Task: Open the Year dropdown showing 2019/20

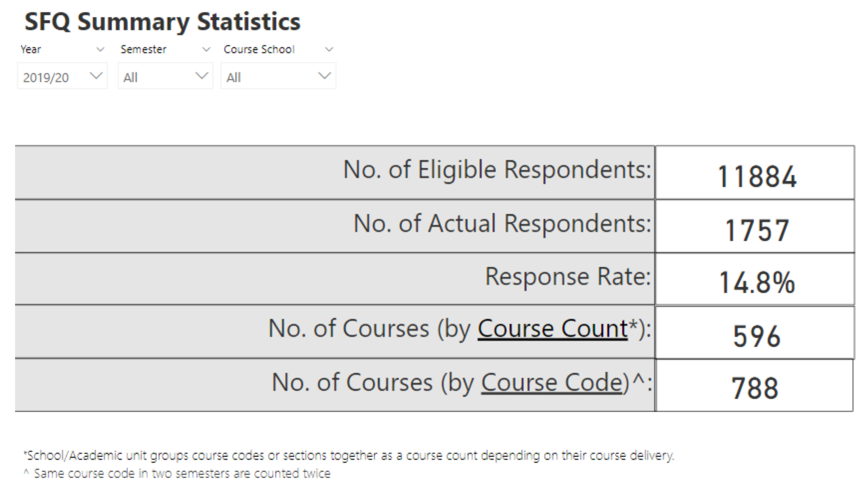Action: [62, 76]
